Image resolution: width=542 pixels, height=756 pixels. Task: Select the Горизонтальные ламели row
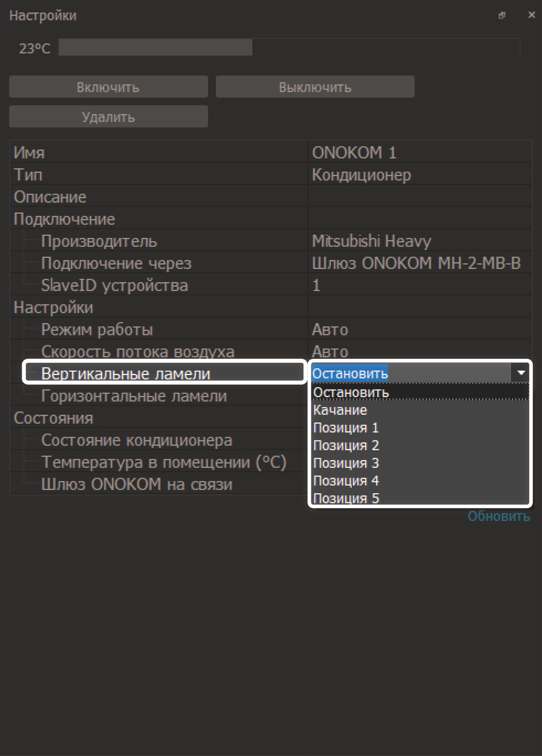coord(134,396)
